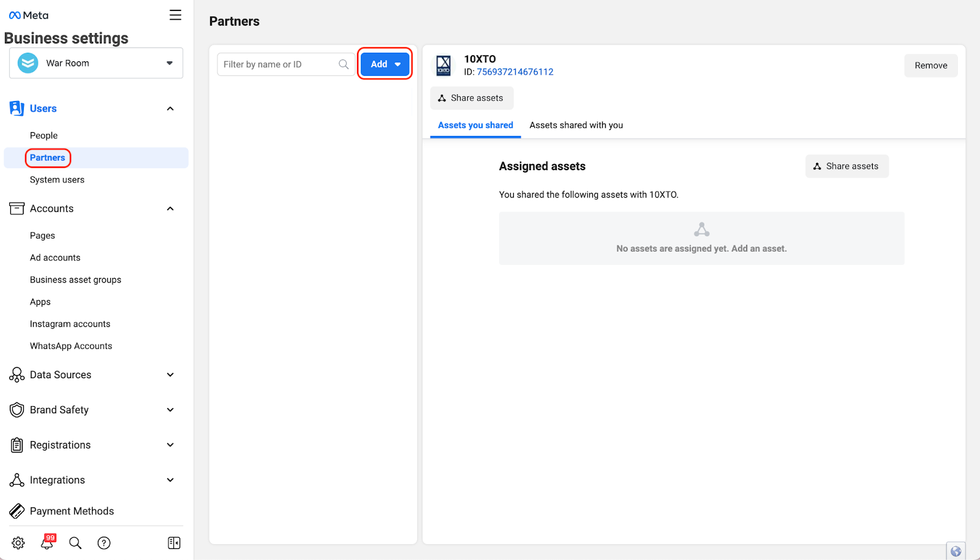980x560 pixels.
Task: Toggle the sidebar collapse panel icon
Action: 174,543
